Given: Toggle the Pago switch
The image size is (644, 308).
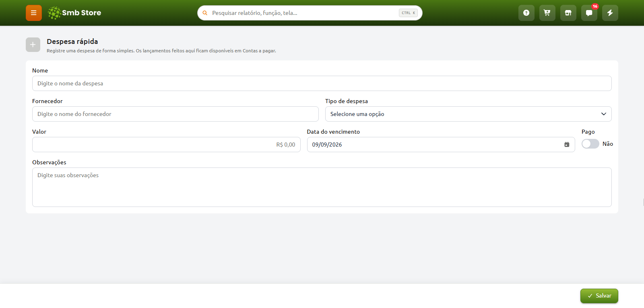Looking at the screenshot, I should pos(590,144).
